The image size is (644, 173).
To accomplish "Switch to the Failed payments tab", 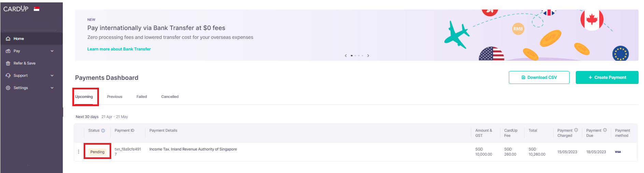I will click(142, 97).
